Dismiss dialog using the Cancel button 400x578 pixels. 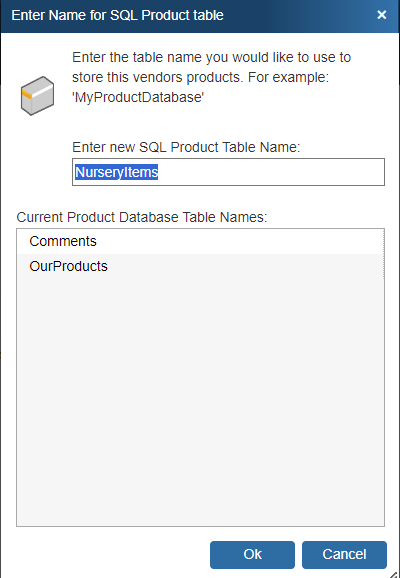(344, 554)
